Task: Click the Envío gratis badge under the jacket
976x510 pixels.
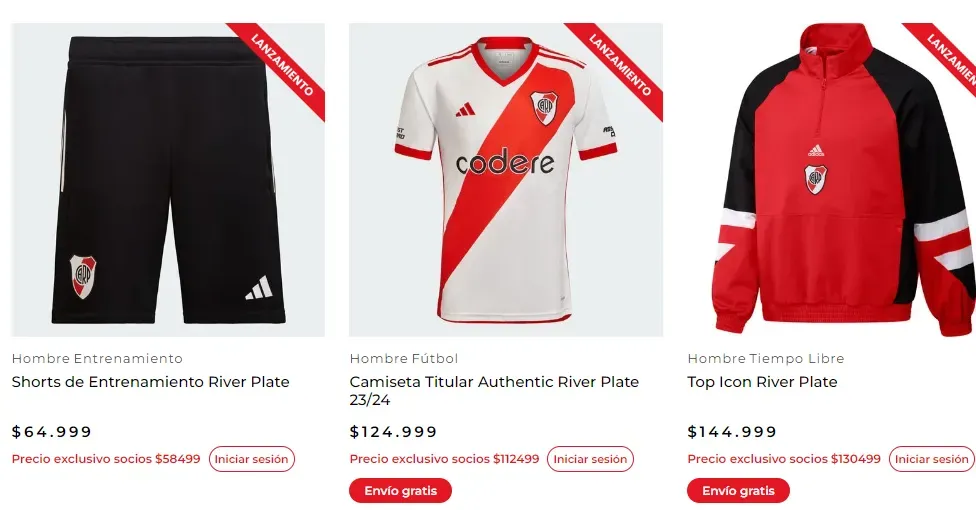Action: point(738,491)
